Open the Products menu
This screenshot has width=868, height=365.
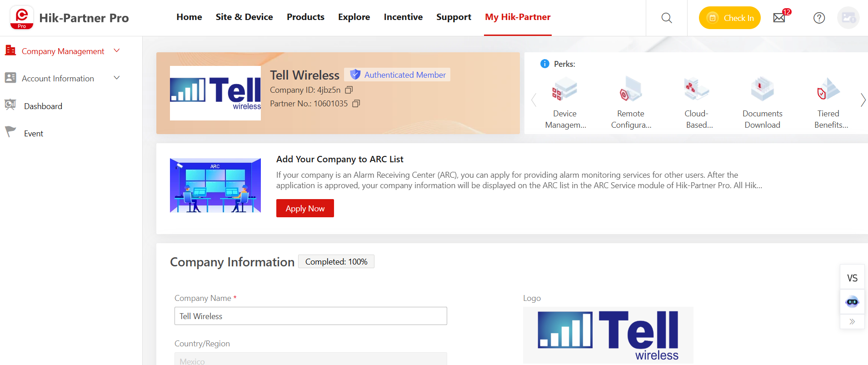pyautogui.click(x=305, y=17)
